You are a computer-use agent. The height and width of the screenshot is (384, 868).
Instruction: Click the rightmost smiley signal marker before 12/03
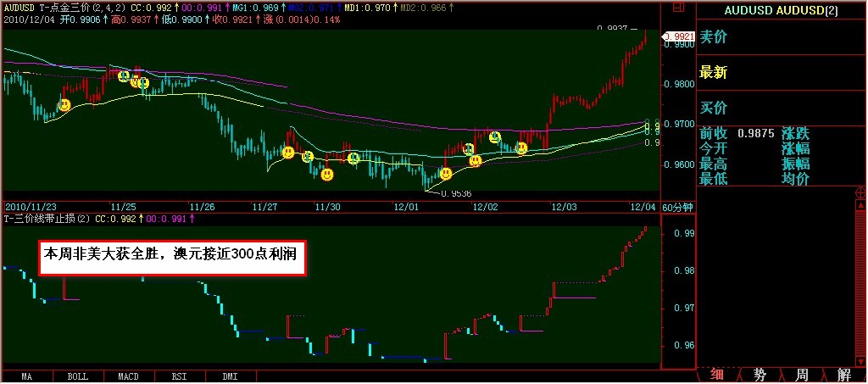pos(521,147)
